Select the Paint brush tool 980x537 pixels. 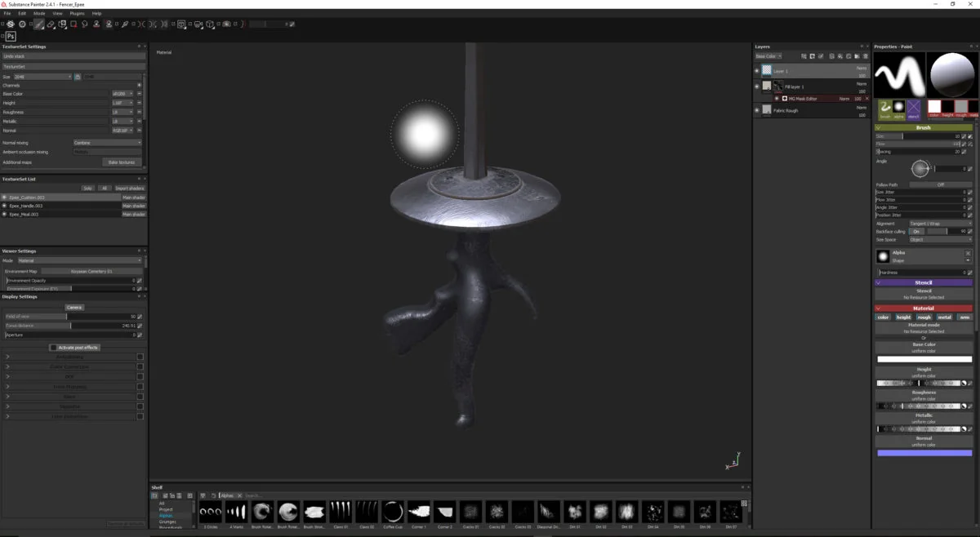[38, 24]
